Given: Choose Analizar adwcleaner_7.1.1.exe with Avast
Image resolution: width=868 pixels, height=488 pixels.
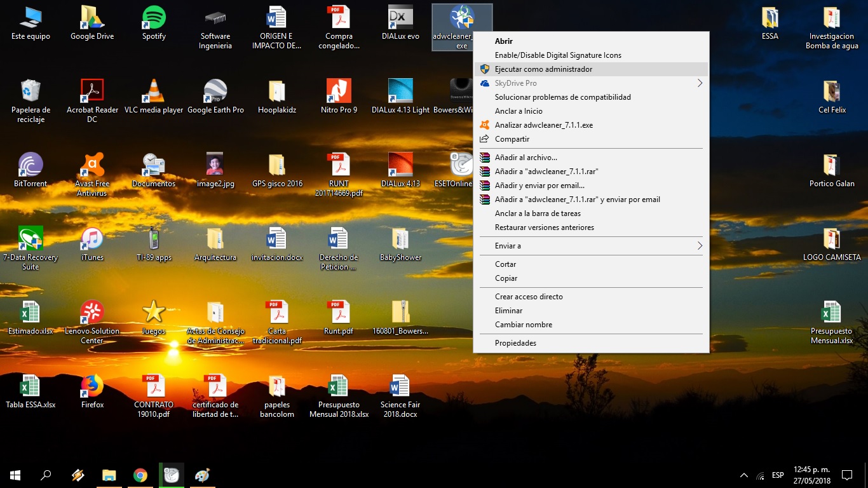Looking at the screenshot, I should (591, 125).
